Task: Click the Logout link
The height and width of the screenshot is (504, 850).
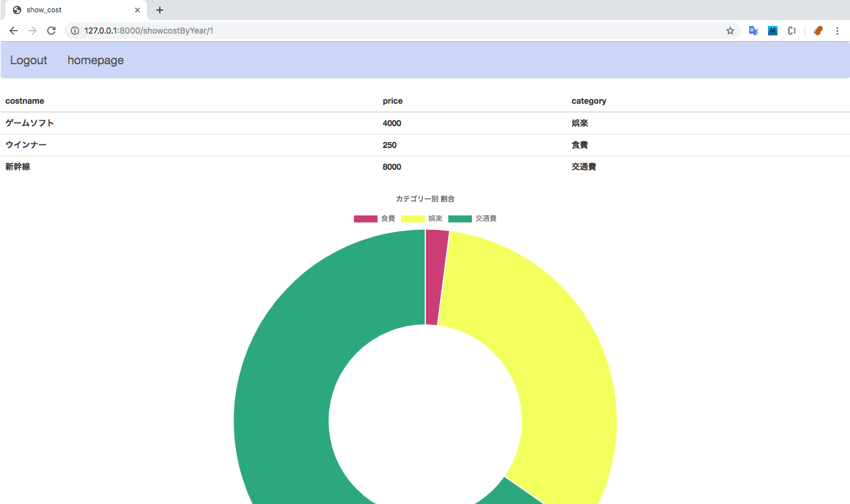Action: pyautogui.click(x=28, y=60)
